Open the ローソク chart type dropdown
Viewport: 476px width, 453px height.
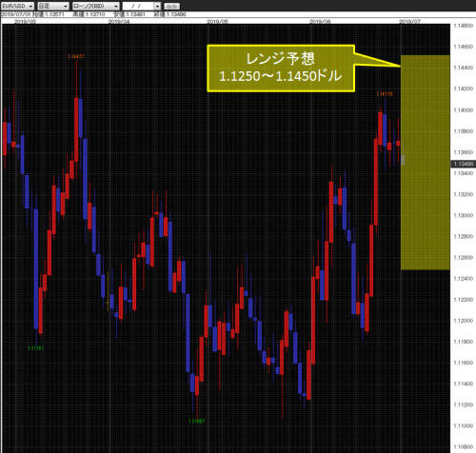96,6
